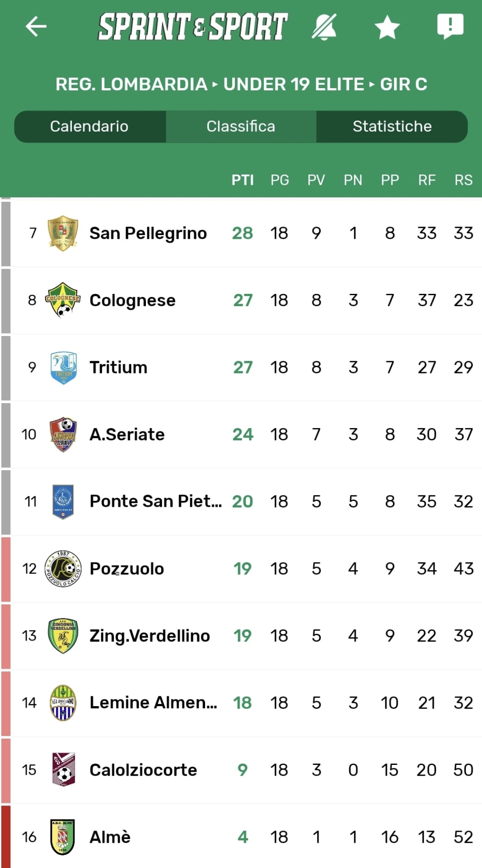The image size is (482, 868).
Task: Tap the San Pellegrino team crest
Action: coord(63,233)
